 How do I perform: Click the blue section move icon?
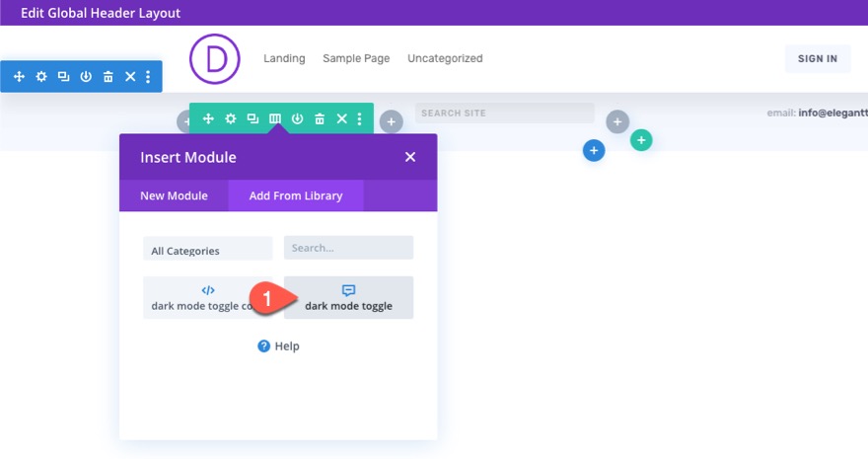coord(19,76)
